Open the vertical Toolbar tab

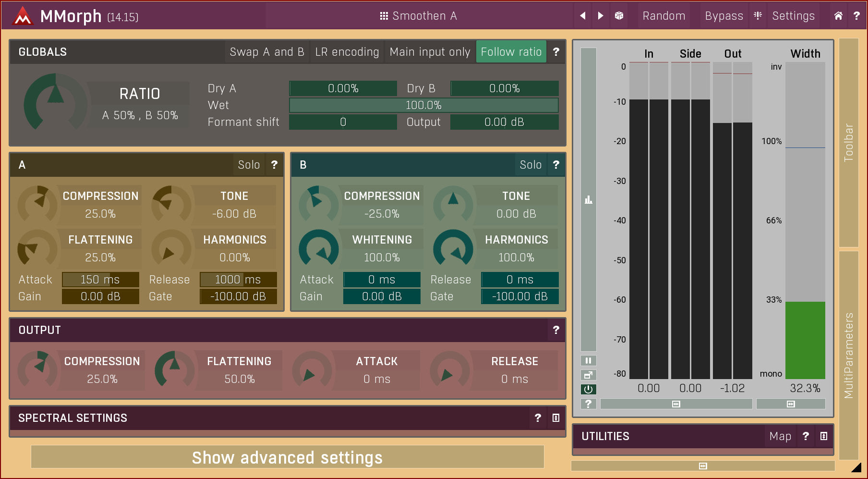click(848, 143)
